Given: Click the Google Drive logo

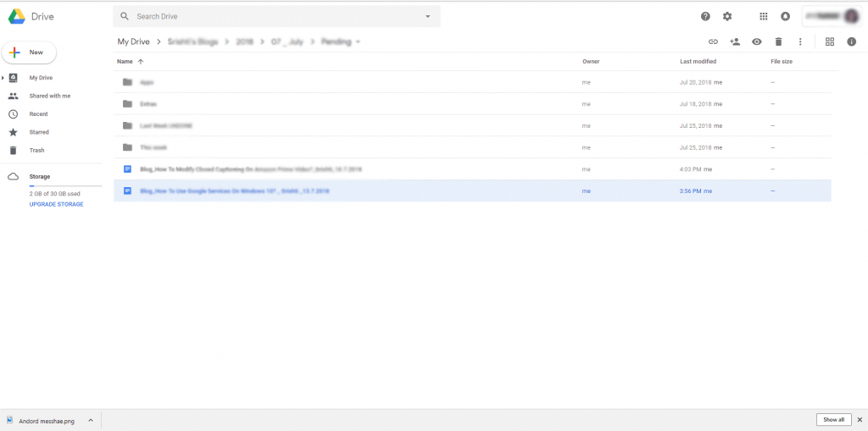Looking at the screenshot, I should [17, 17].
